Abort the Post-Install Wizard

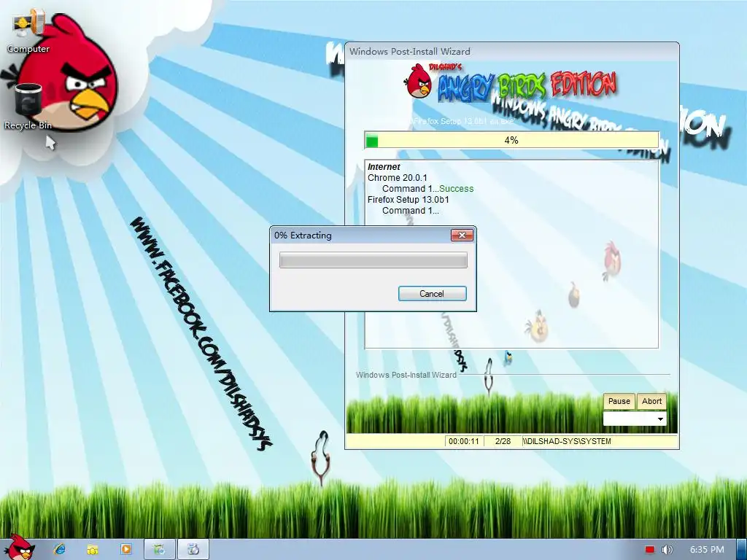pos(651,401)
